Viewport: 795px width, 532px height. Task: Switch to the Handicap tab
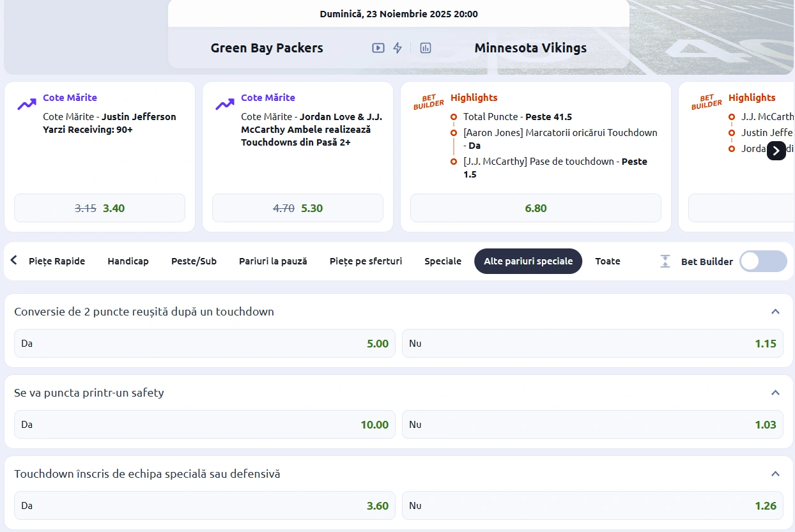point(128,261)
